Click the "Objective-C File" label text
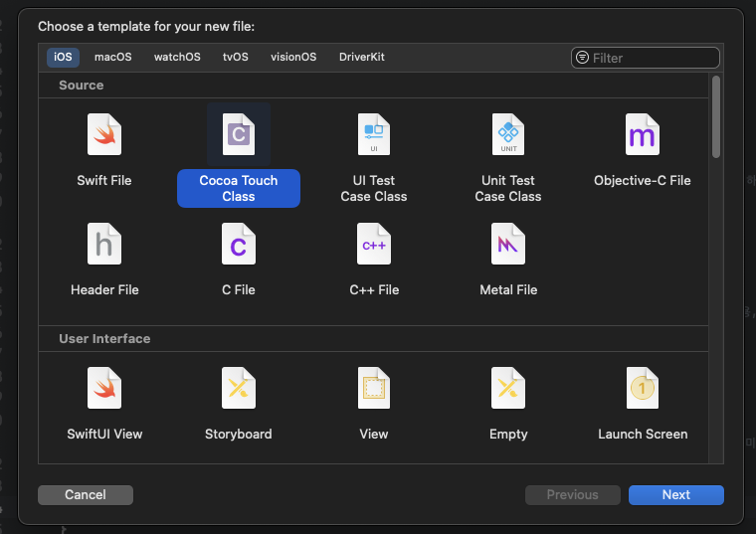Screen dimensions: 756x534 (x=643, y=181)
